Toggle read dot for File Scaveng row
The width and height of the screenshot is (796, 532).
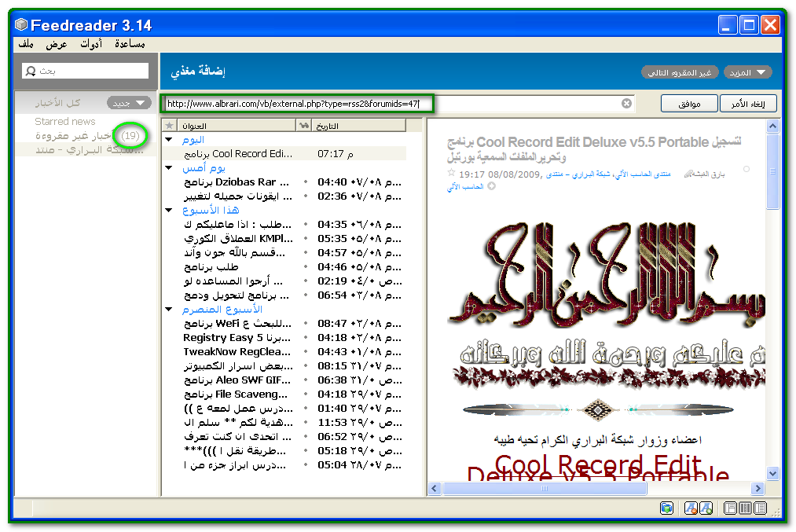305,394
